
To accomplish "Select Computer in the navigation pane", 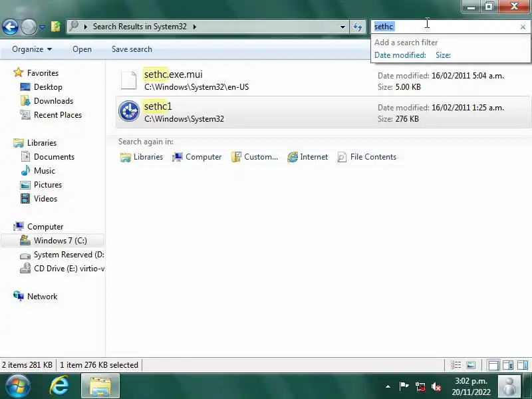I will (45, 226).
